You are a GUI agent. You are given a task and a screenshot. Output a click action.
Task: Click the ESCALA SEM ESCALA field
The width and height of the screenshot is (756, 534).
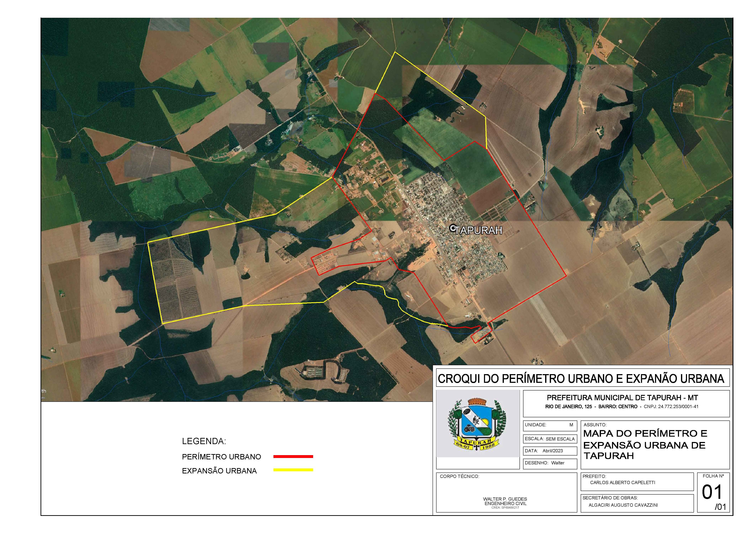550,439
